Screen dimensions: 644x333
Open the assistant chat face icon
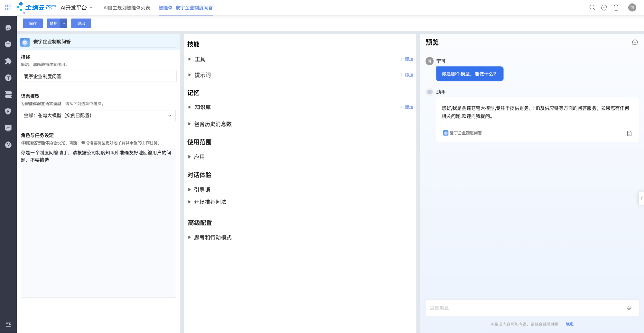click(x=604, y=7)
